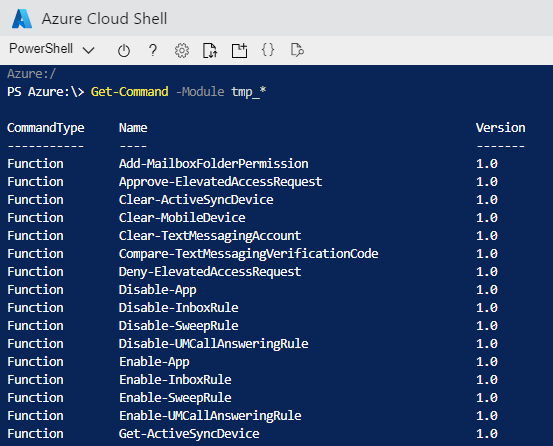Click the web preview icon
Image resolution: width=553 pixels, height=446 pixels.
297,50
